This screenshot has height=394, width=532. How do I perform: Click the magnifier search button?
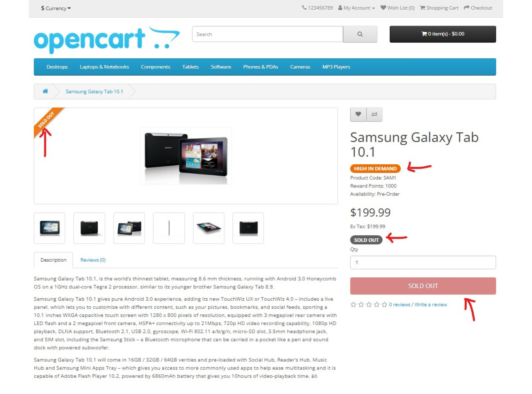[x=360, y=34]
